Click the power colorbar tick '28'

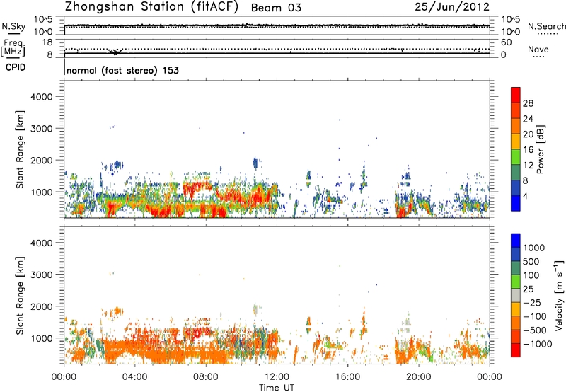tap(528, 103)
